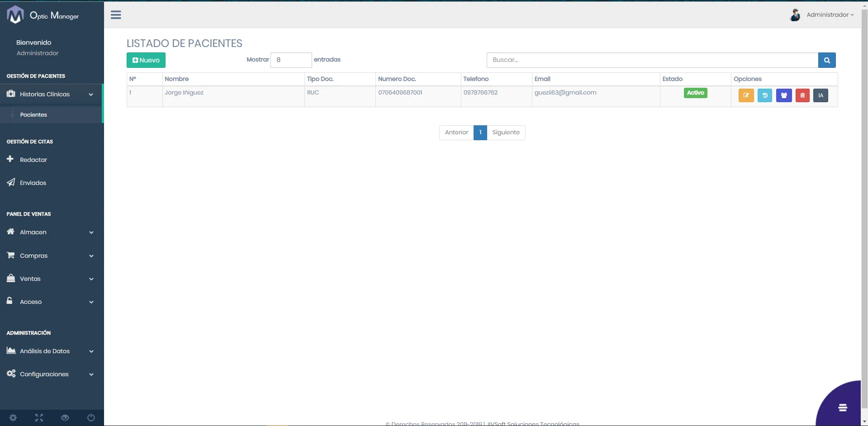Screen dimensions: 868x426
Task: Open settings gear at sidebar bottom
Action: [x=13, y=417]
